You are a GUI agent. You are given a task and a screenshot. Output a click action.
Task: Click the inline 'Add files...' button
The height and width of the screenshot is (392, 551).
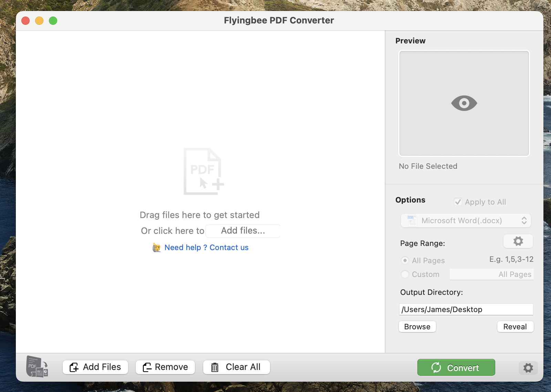(x=243, y=231)
